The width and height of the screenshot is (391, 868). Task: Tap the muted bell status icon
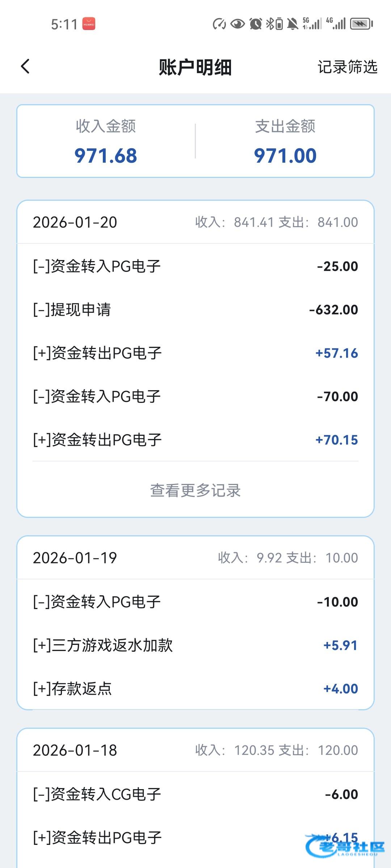(293, 24)
